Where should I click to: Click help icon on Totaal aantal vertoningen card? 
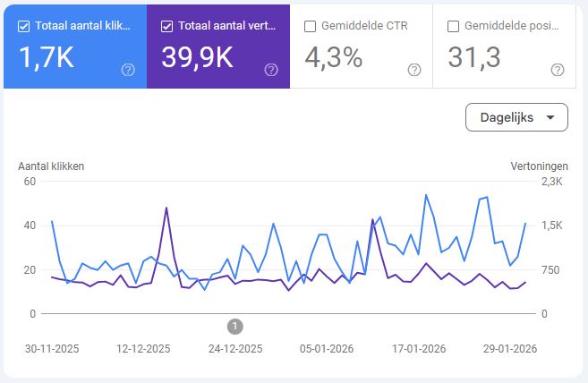click(271, 70)
